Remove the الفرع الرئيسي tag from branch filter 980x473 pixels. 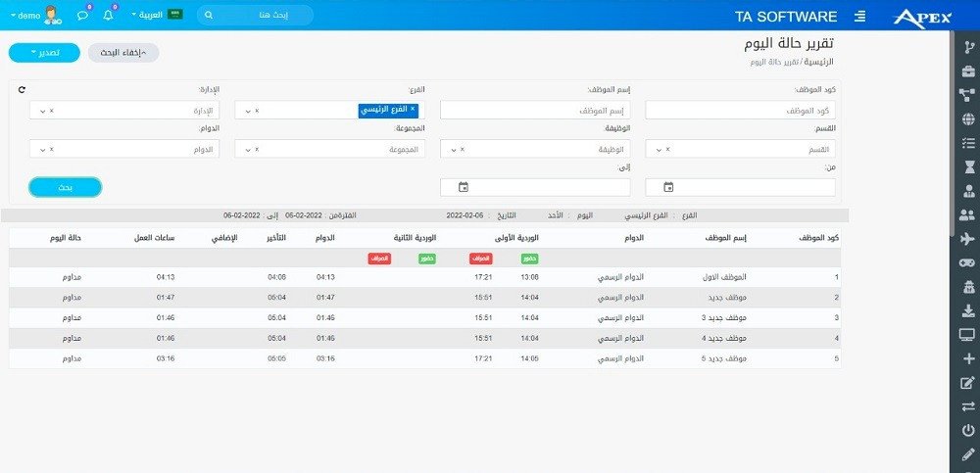(413, 110)
